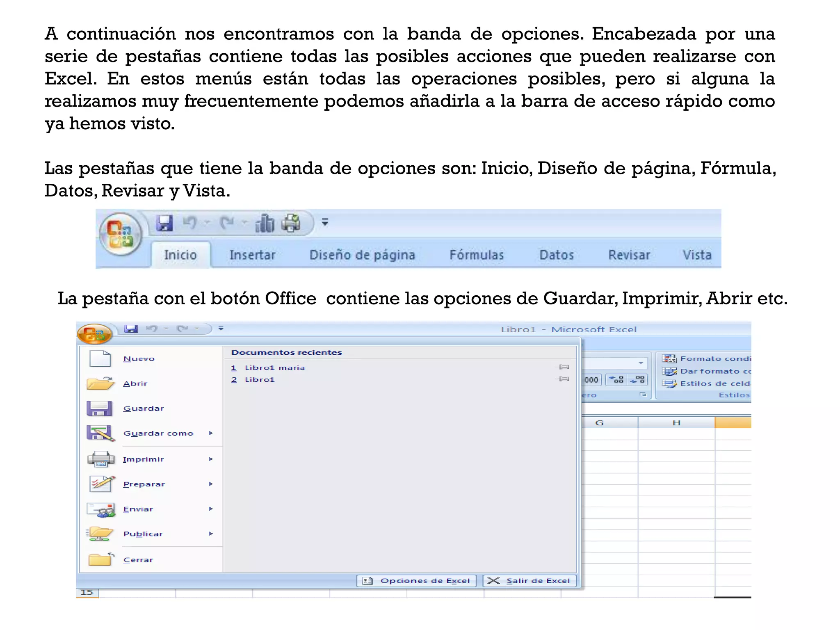This screenshot has width=840, height=630.
Task: Choose Guardar como menu entry
Action: (x=158, y=434)
